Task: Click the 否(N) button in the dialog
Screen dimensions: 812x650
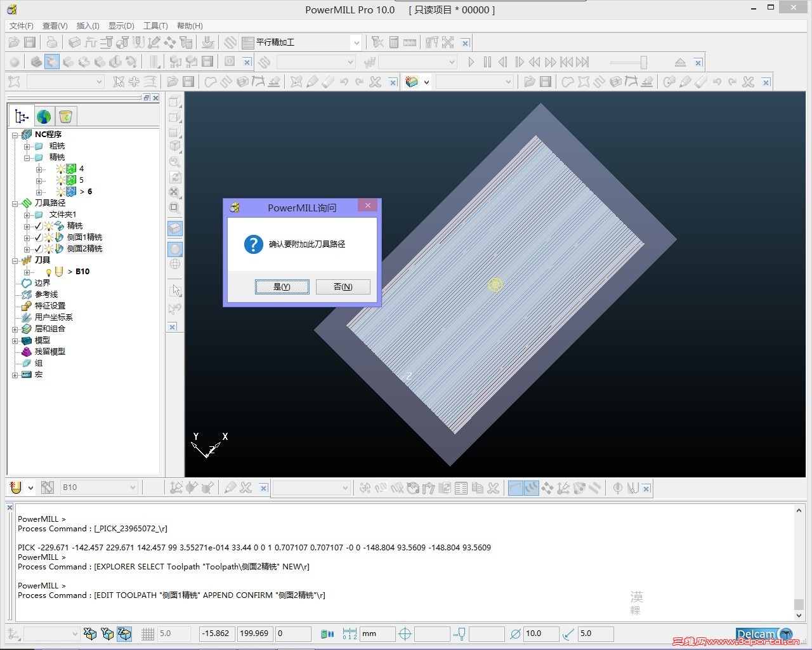Action: coord(343,287)
